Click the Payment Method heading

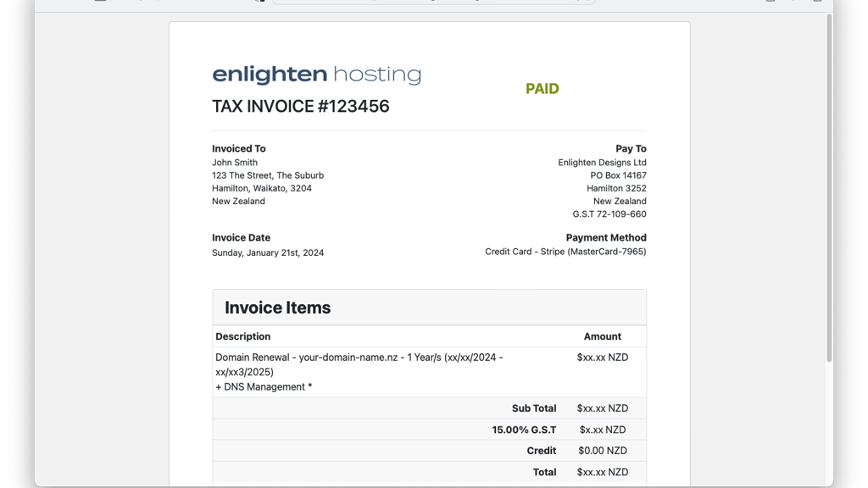tap(605, 238)
